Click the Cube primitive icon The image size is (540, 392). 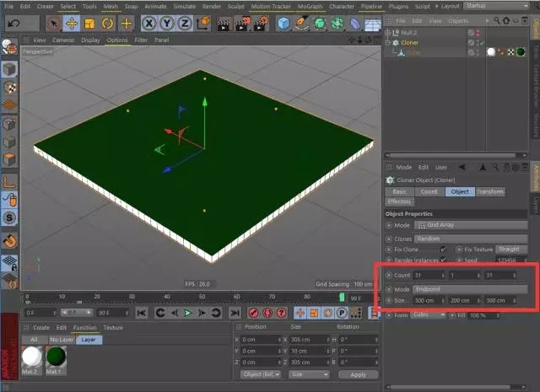(284, 23)
